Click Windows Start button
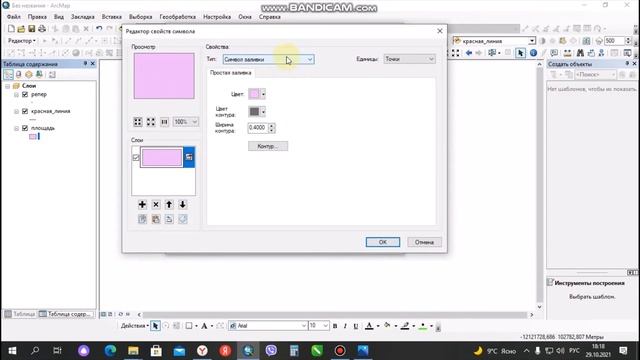 12,351
